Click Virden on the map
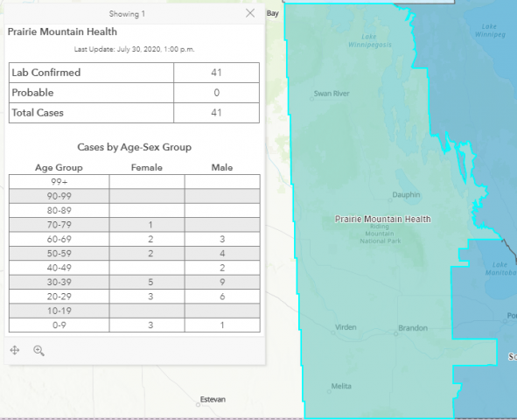This screenshot has height=420, width=517. pyautogui.click(x=346, y=327)
